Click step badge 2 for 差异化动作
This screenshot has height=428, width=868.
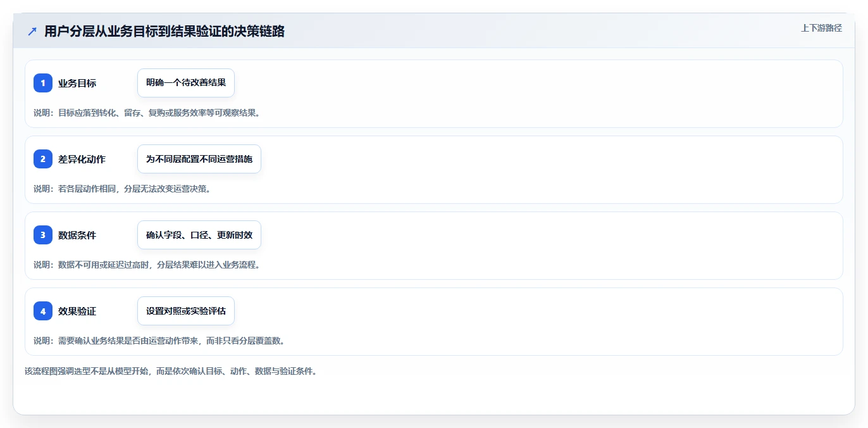(43, 159)
